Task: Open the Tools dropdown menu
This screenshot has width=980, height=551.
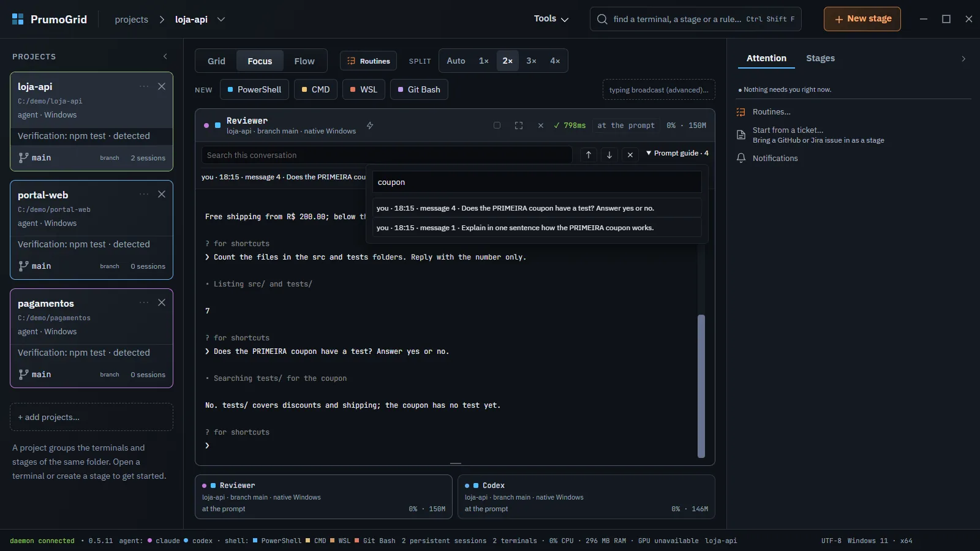Action: pyautogui.click(x=551, y=19)
